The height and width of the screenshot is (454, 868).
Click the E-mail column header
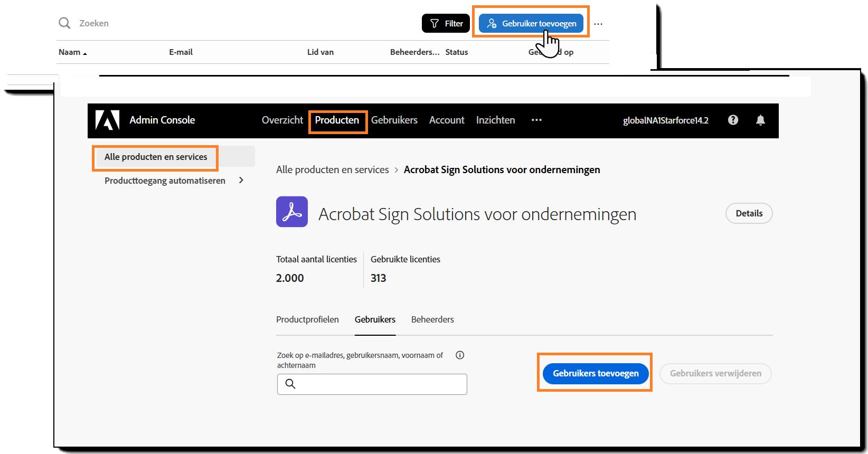click(x=181, y=52)
